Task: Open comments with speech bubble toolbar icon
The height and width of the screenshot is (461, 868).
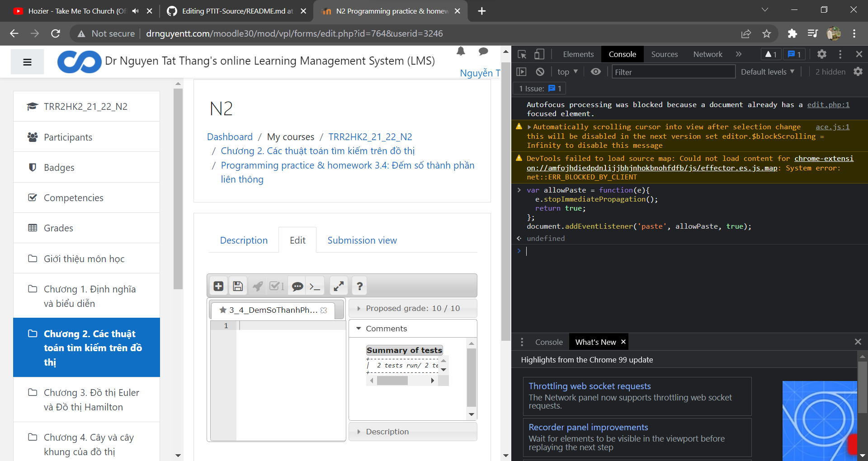Action: 297,286
